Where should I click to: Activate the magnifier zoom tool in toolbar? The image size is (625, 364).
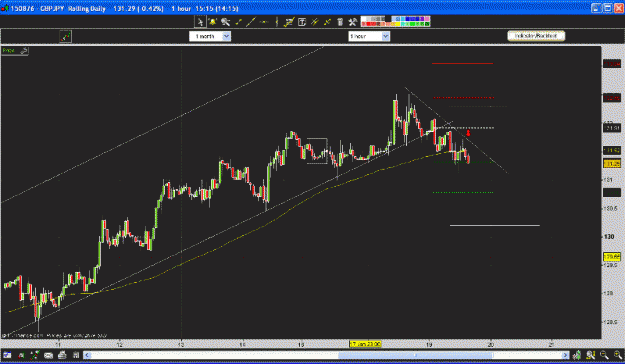(x=226, y=22)
